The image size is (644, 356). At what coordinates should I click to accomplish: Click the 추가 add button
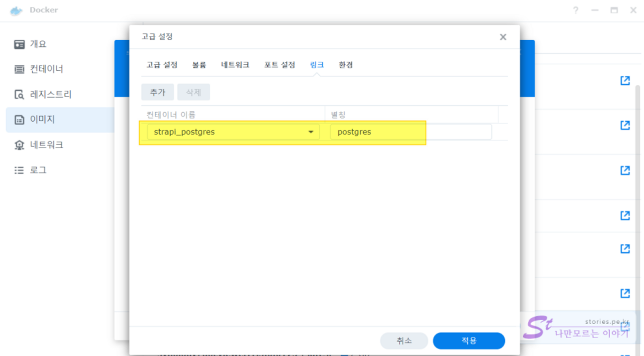tap(157, 92)
